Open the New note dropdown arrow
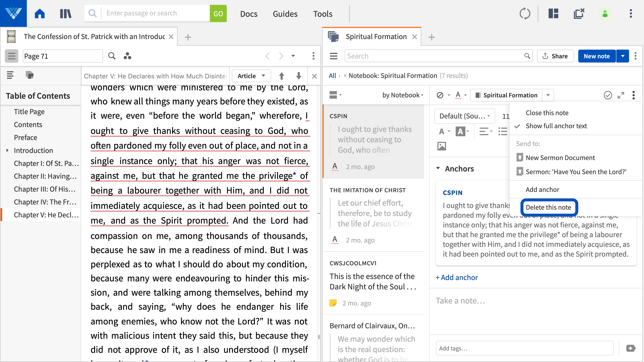This screenshot has height=362, width=644. click(x=623, y=56)
